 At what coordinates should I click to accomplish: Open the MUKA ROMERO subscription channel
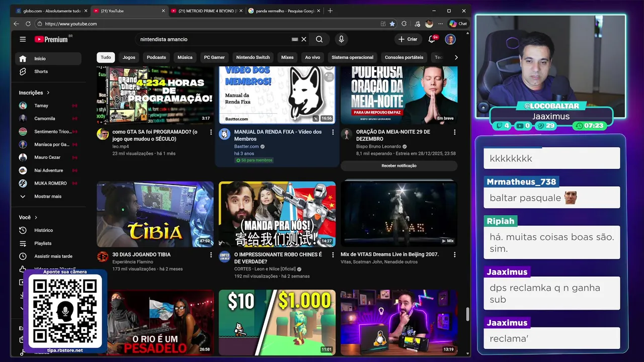(x=48, y=184)
